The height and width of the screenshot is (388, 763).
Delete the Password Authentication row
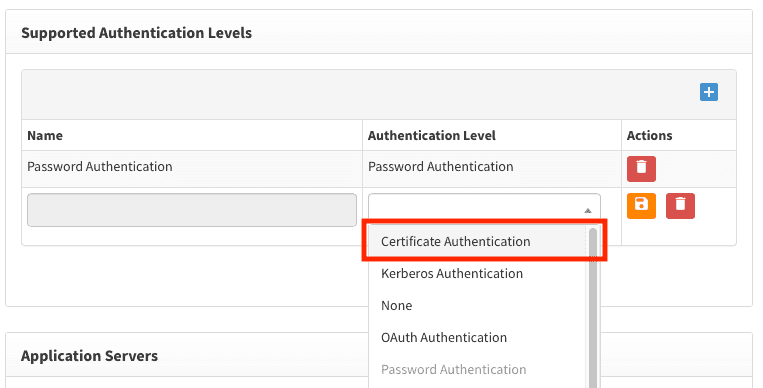[641, 169]
